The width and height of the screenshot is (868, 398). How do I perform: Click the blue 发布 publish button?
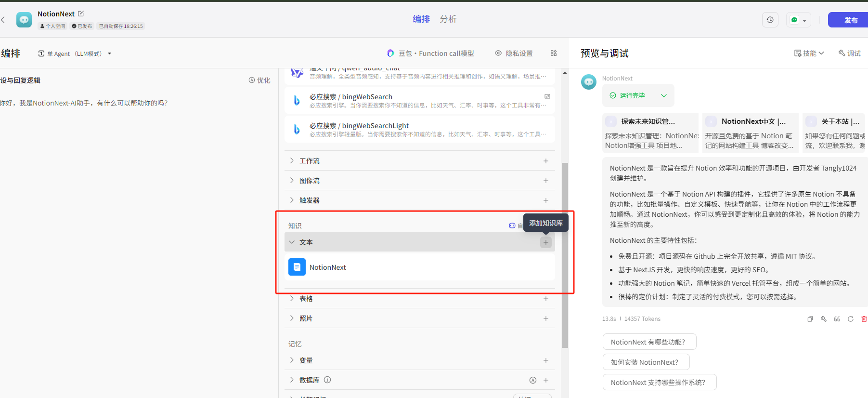tap(848, 20)
